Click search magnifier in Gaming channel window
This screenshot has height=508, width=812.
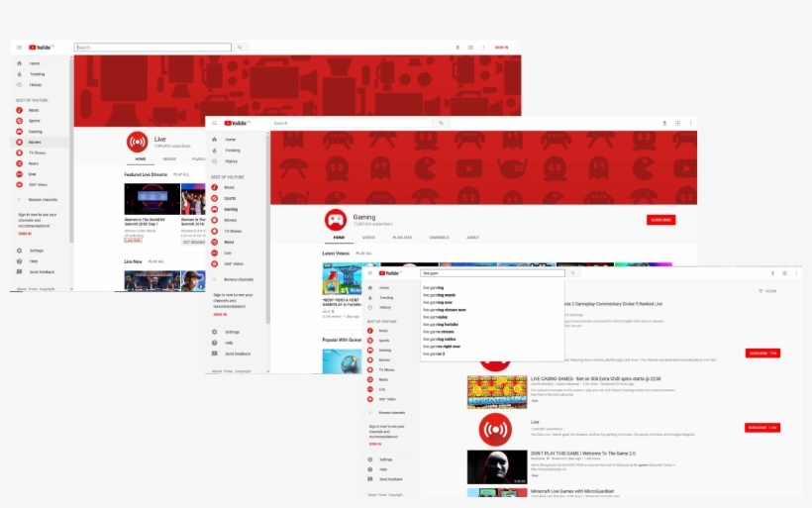442,123
